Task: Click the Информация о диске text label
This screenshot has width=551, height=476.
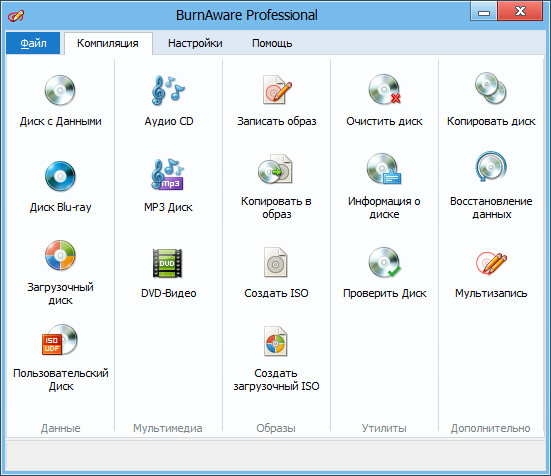Action: (384, 208)
